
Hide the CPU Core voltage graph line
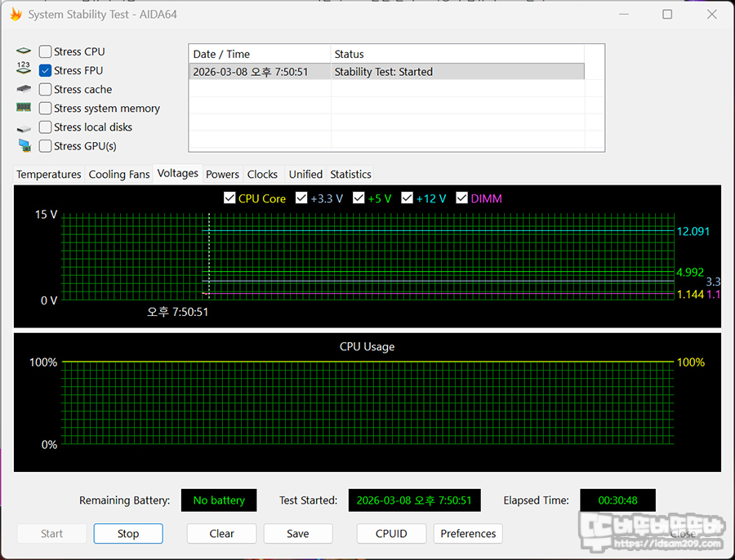pyautogui.click(x=229, y=198)
